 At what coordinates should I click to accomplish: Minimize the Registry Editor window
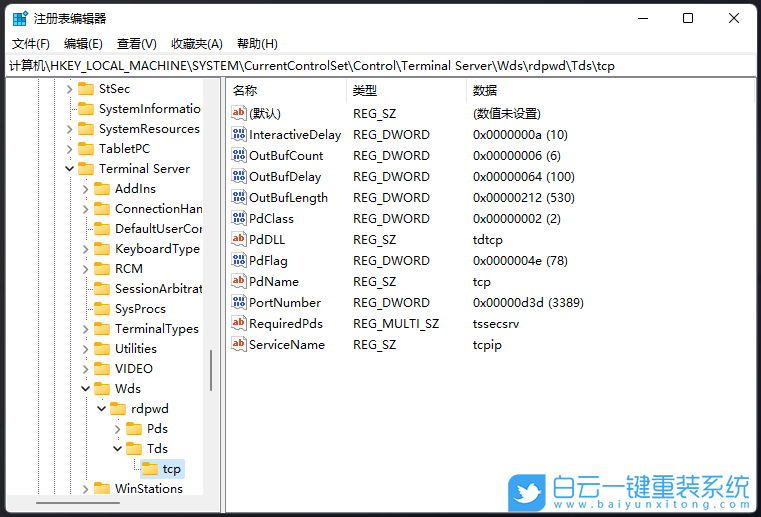click(x=643, y=18)
